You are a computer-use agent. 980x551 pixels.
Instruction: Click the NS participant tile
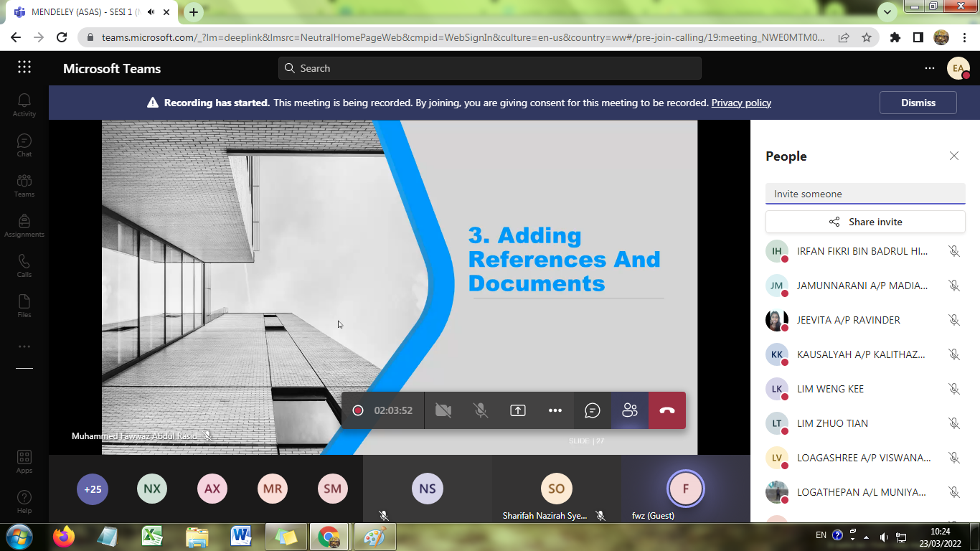tap(428, 489)
